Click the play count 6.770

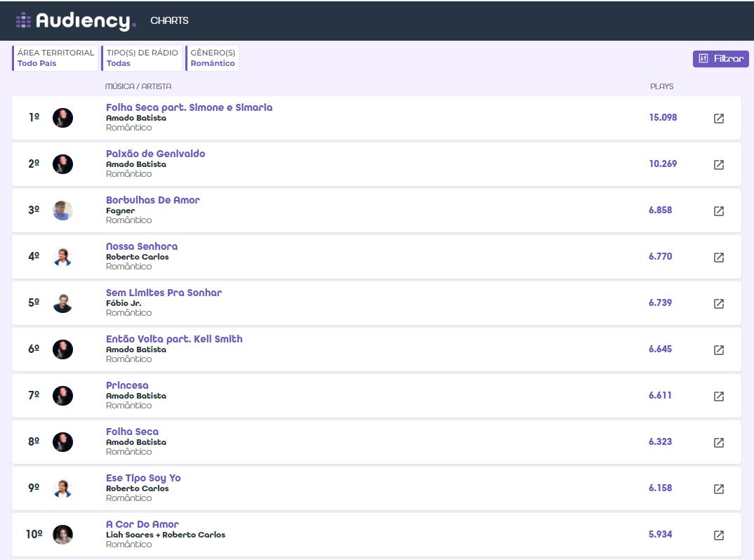coord(660,256)
